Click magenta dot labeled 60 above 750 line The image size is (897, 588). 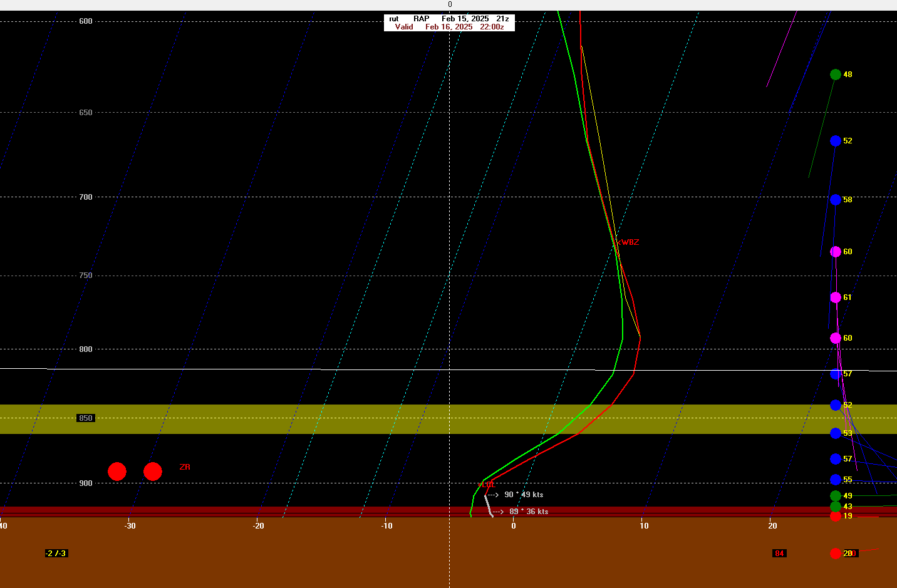[836, 252]
